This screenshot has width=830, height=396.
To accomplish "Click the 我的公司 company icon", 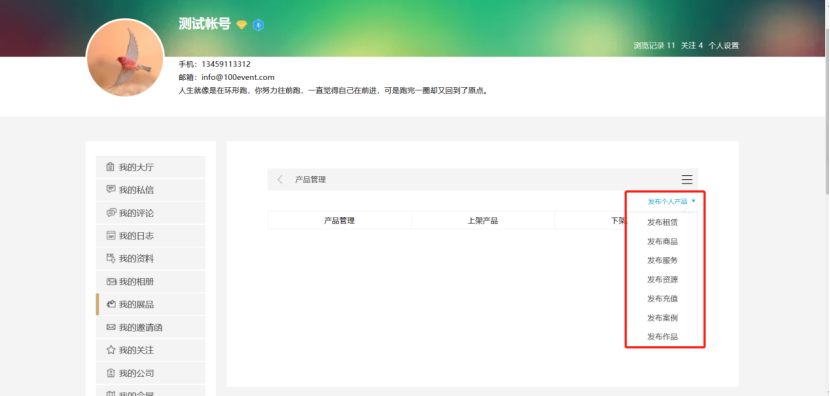I will click(x=111, y=373).
